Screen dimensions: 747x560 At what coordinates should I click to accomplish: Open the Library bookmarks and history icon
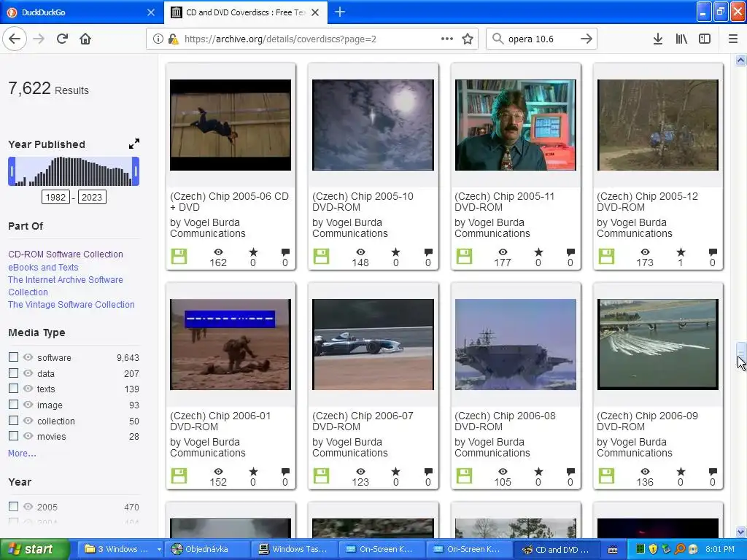point(681,39)
